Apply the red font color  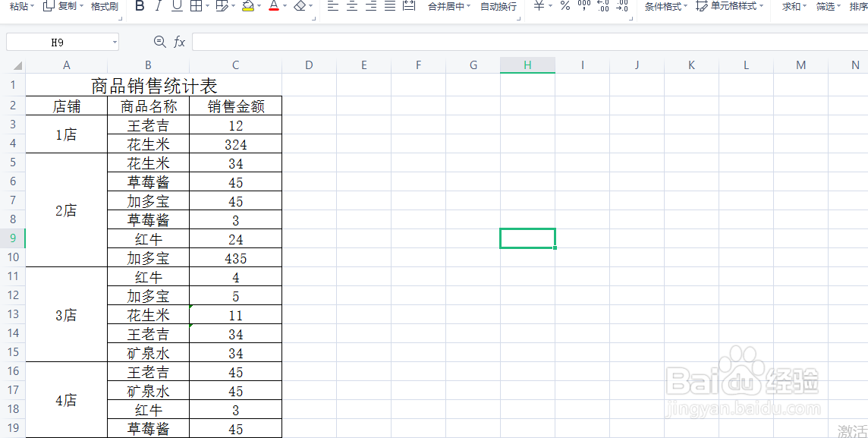coord(273,7)
